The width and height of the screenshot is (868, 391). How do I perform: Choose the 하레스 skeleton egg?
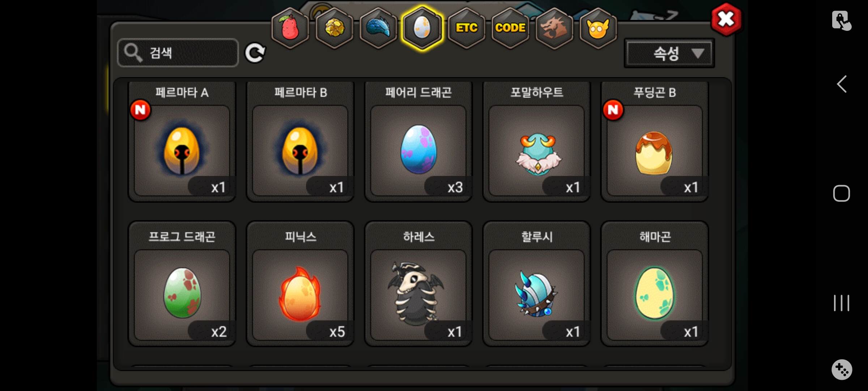418,284
